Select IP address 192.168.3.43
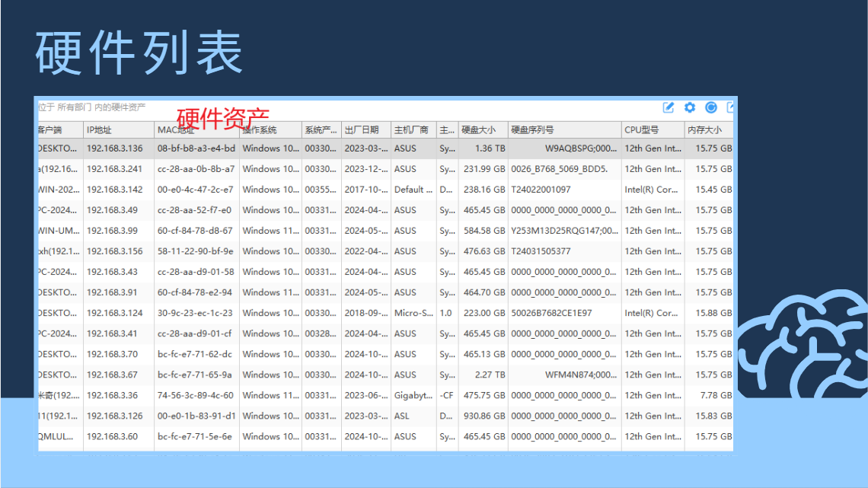Image resolution: width=868 pixels, height=488 pixels. 113,272
